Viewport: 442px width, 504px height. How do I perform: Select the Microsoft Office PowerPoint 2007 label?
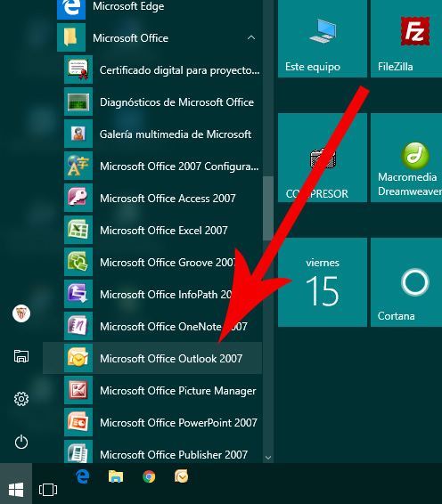coord(178,422)
